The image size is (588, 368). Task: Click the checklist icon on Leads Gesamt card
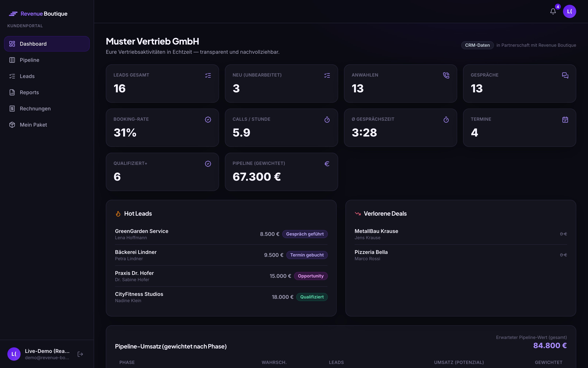tap(208, 75)
